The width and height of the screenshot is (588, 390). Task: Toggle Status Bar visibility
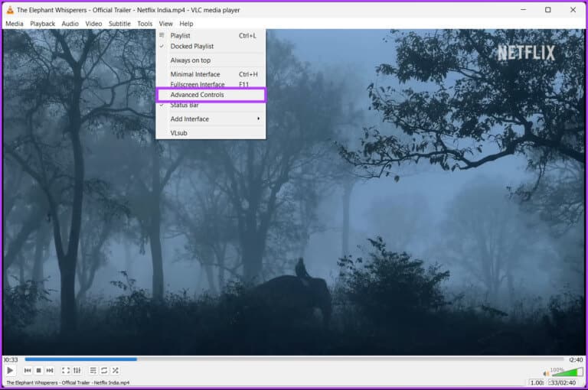(185, 106)
